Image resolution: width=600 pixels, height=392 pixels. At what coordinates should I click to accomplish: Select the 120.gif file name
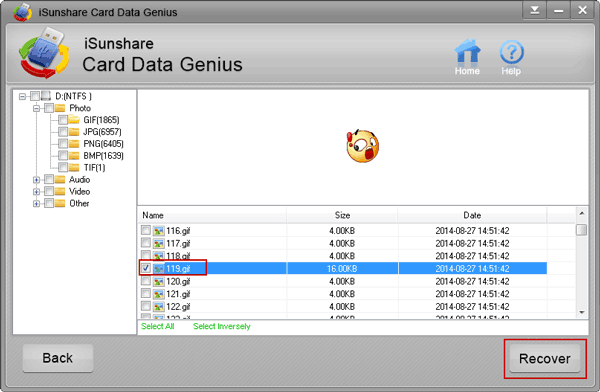[x=178, y=282]
